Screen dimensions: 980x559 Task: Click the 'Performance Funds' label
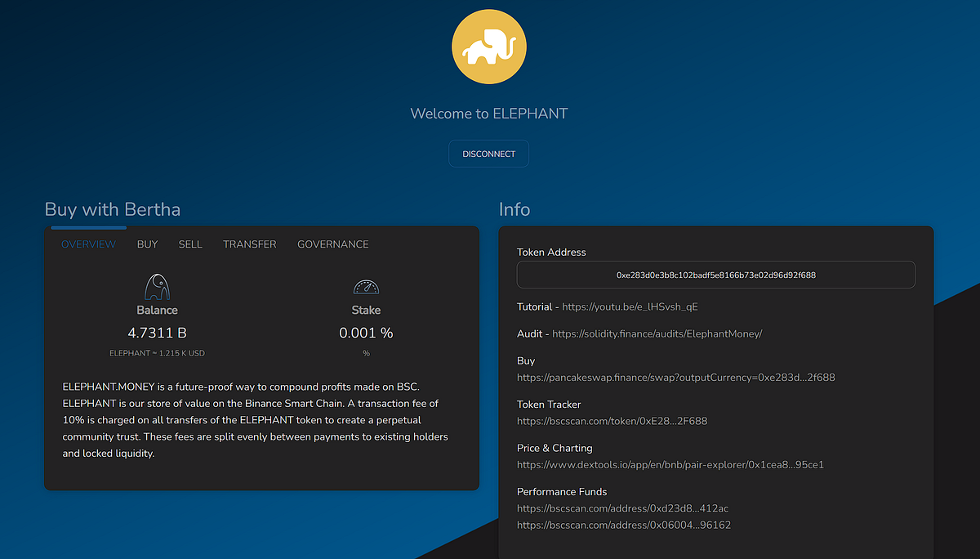point(562,491)
